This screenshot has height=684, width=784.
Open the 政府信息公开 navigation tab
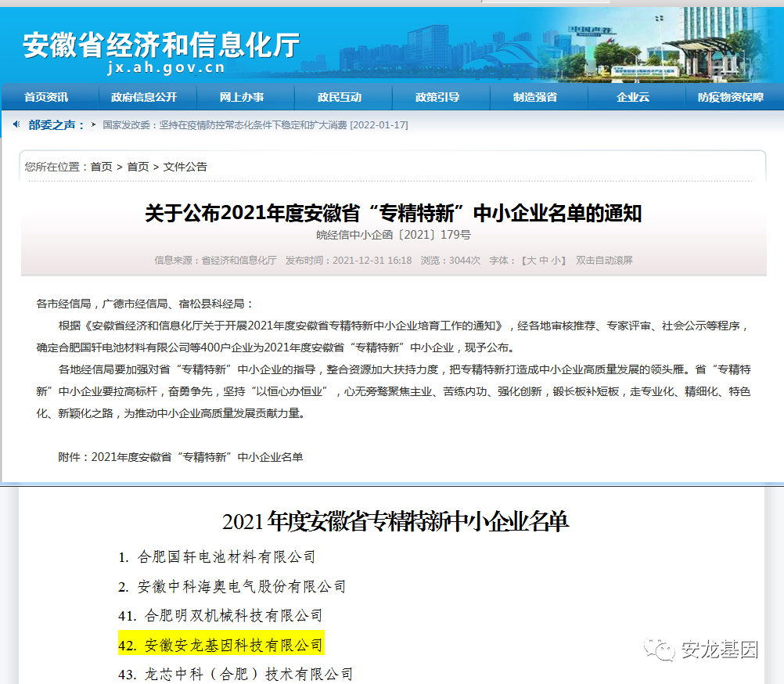[x=144, y=97]
